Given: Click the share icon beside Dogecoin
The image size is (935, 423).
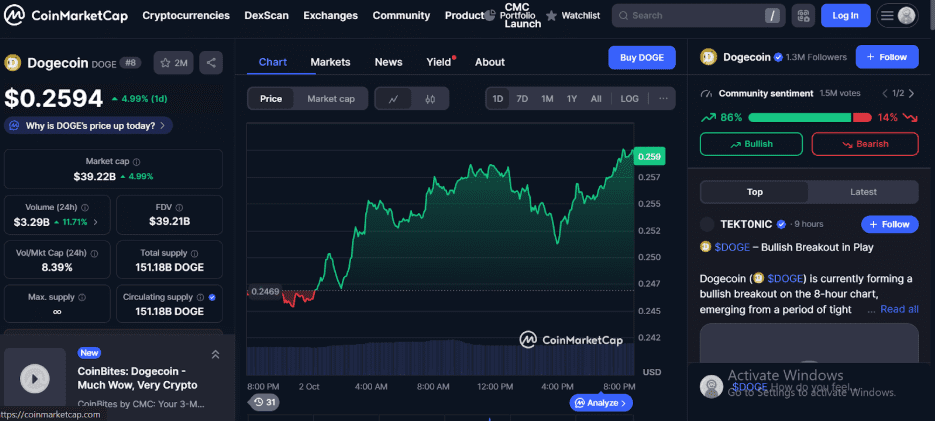Looking at the screenshot, I should tap(210, 63).
